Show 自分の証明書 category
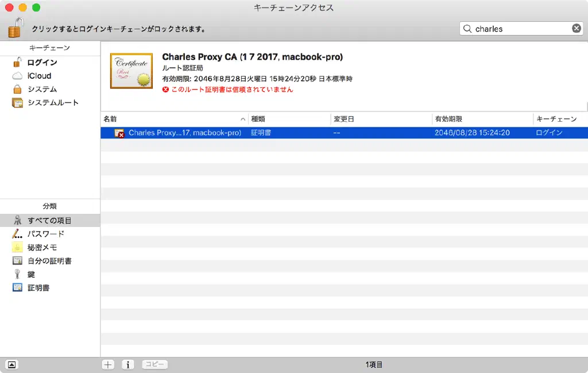This screenshot has width=588, height=373. [x=49, y=261]
